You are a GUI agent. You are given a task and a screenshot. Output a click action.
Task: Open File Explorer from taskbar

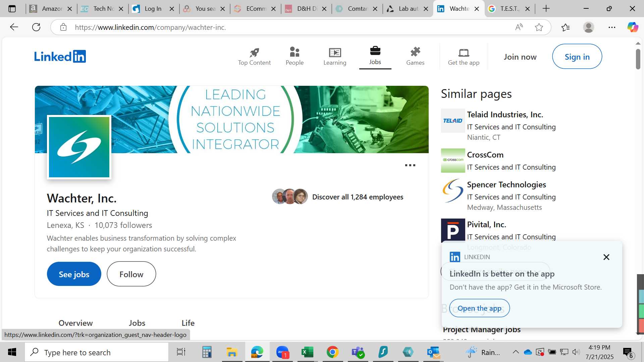pos(232,352)
